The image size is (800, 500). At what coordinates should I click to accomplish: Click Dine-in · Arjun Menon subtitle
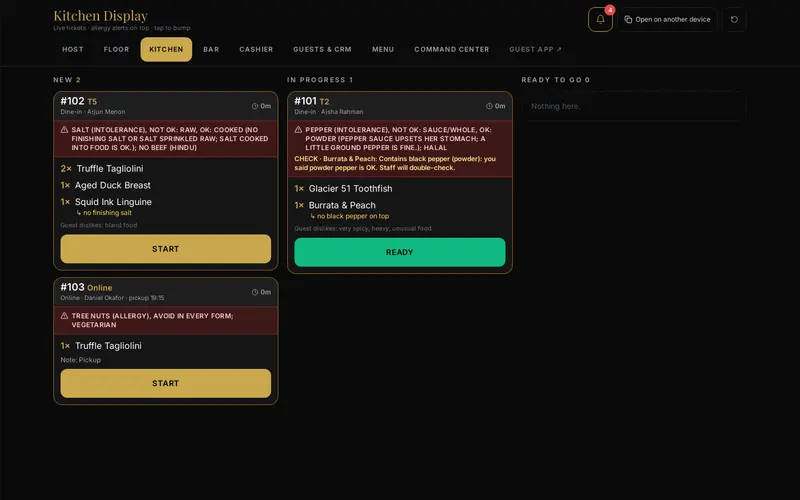coord(93,112)
